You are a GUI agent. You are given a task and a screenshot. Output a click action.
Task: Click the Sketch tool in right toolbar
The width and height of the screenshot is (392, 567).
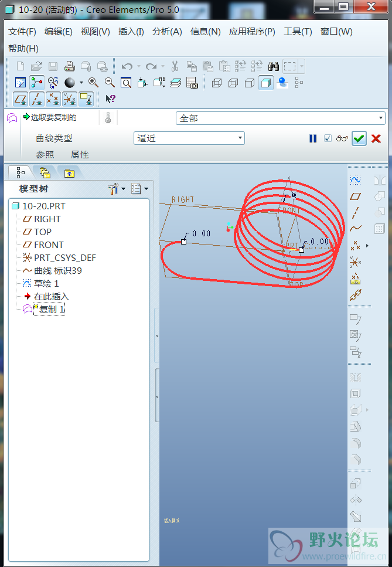[356, 180]
